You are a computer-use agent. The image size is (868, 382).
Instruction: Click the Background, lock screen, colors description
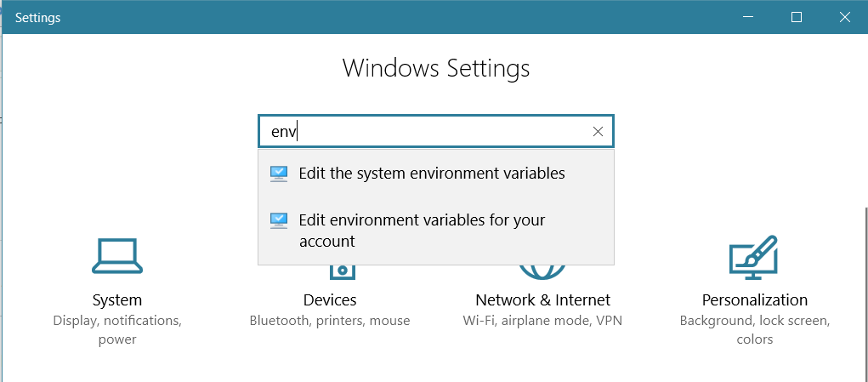click(755, 330)
